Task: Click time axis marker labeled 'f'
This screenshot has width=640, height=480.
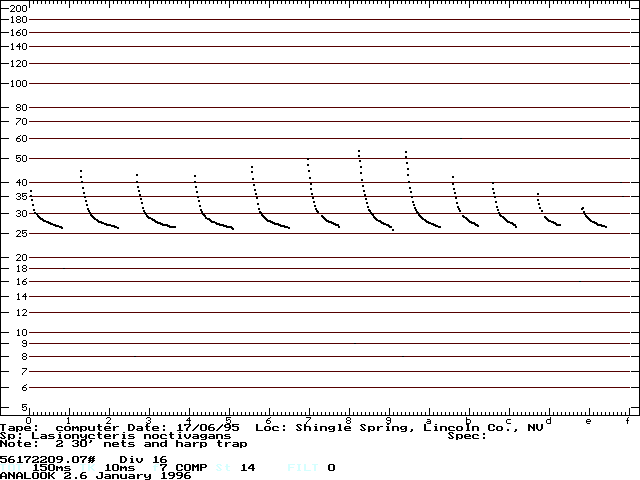Action: pyautogui.click(x=627, y=420)
